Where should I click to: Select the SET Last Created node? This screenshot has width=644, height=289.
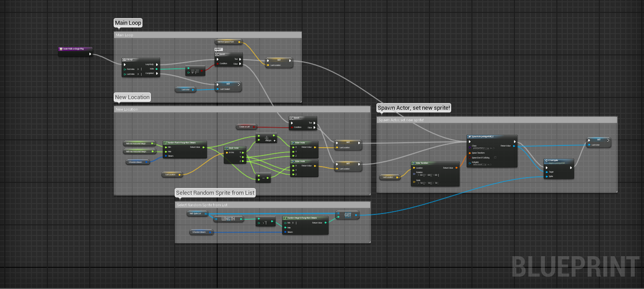[x=228, y=86]
